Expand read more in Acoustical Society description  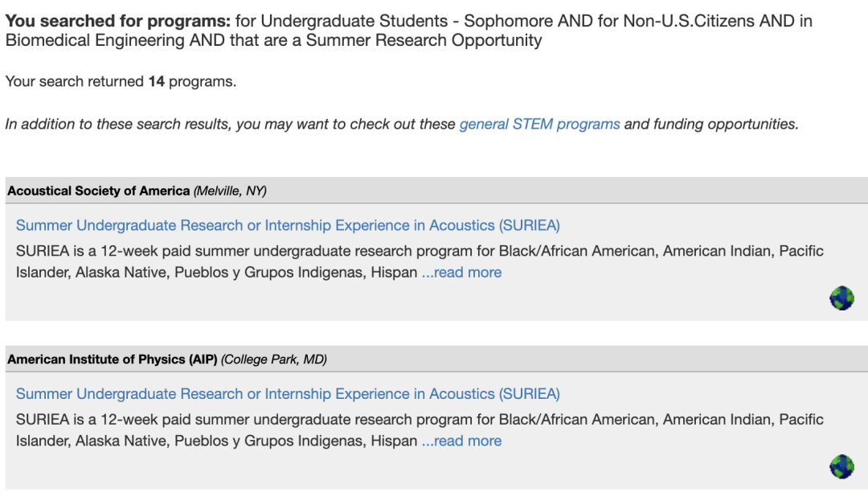[x=461, y=272]
